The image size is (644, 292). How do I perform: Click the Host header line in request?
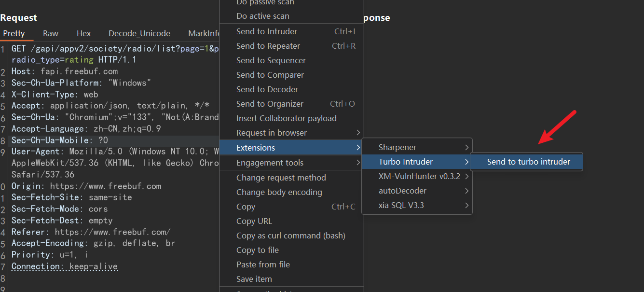pyautogui.click(x=64, y=71)
